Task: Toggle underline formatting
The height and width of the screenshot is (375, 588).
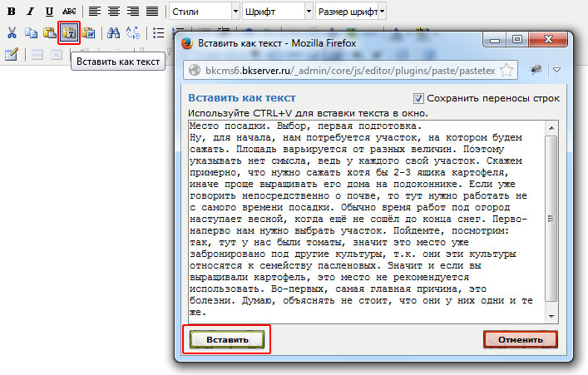Action: click(x=49, y=12)
